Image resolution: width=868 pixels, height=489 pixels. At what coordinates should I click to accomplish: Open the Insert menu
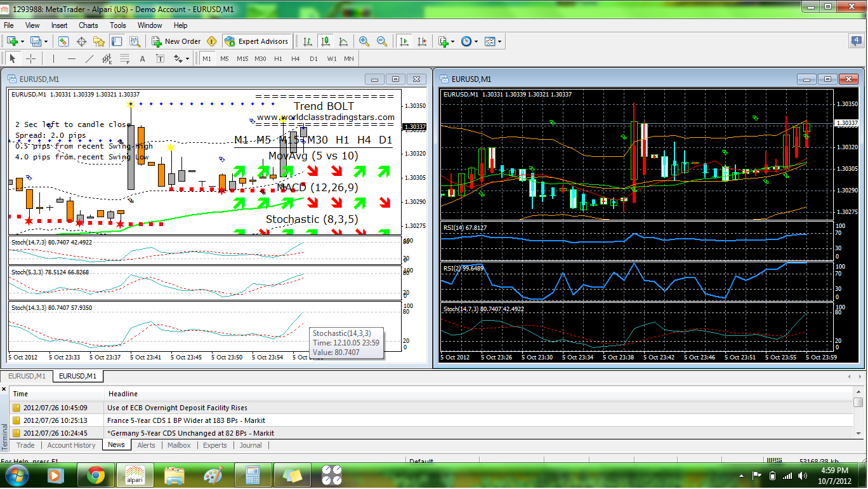pyautogui.click(x=60, y=25)
